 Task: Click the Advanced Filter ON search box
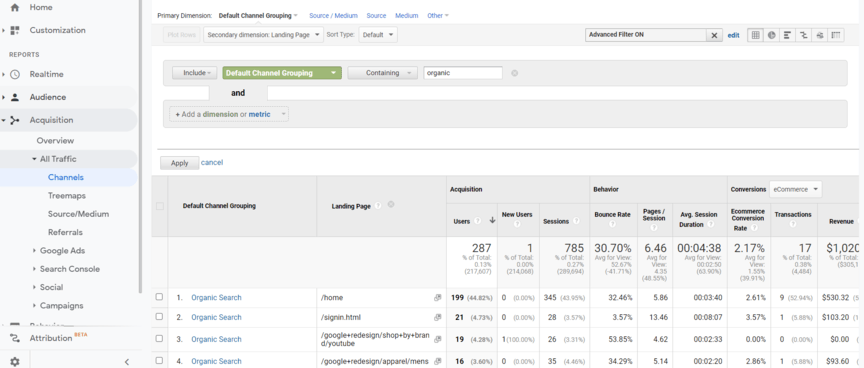[x=646, y=35]
